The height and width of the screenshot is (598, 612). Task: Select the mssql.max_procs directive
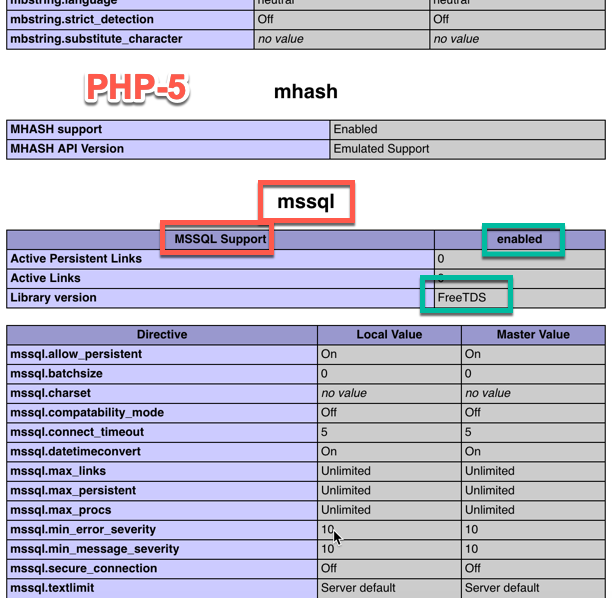162,510
